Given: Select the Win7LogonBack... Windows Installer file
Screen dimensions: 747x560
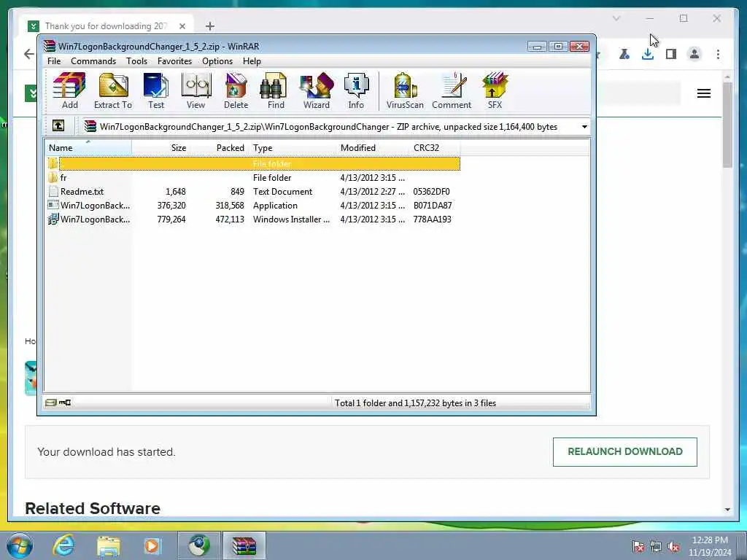Looking at the screenshot, I should pos(253,219).
